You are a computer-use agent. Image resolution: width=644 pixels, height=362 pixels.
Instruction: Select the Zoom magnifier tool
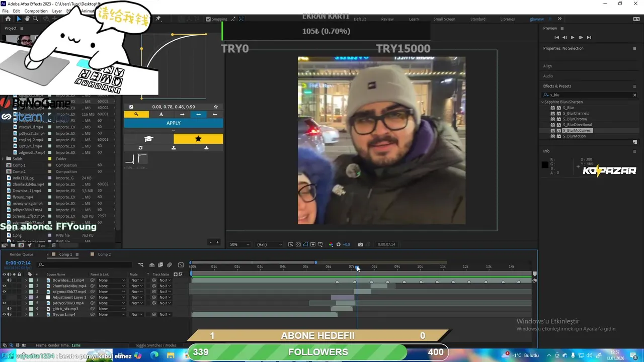[35, 19]
